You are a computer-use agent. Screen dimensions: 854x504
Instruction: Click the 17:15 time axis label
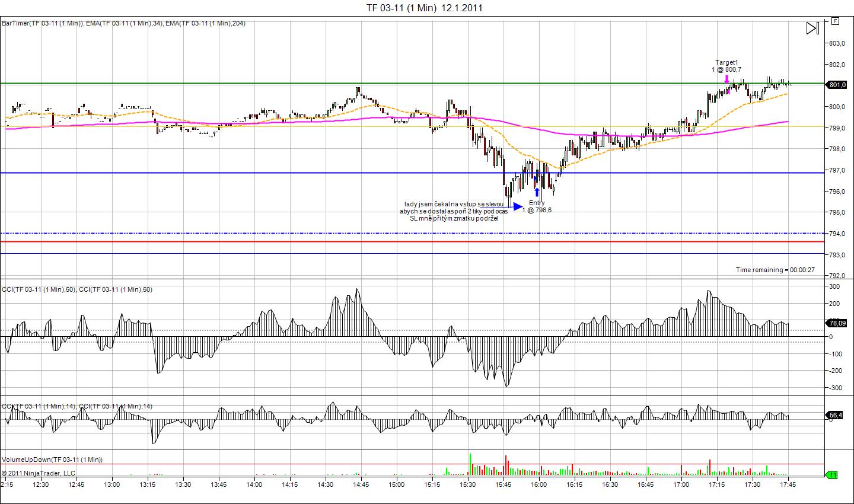tap(717, 484)
